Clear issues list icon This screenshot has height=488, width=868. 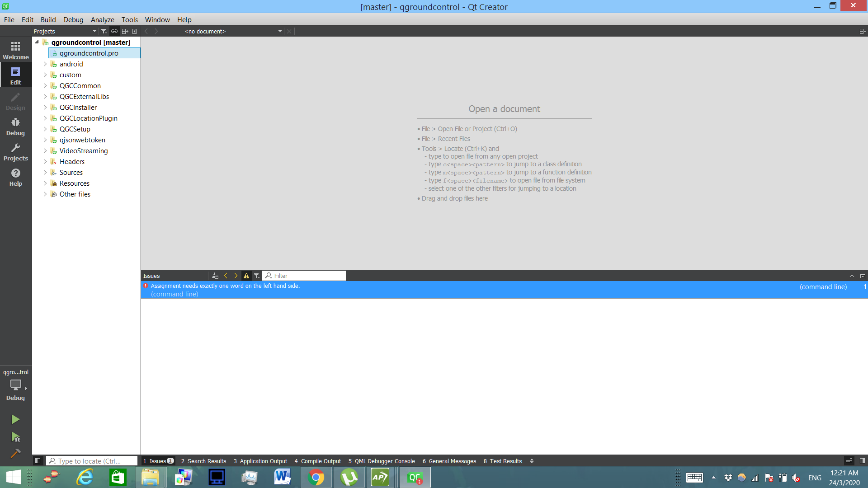pos(215,276)
